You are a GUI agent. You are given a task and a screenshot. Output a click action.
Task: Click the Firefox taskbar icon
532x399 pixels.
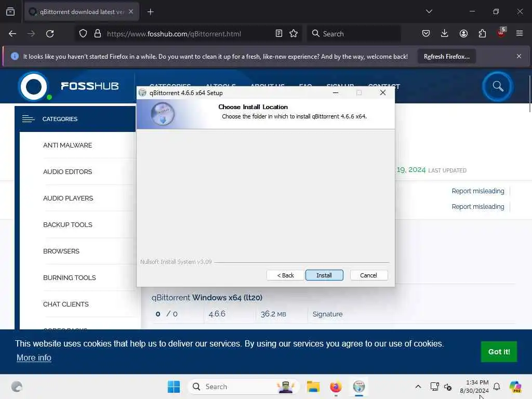[x=336, y=387]
